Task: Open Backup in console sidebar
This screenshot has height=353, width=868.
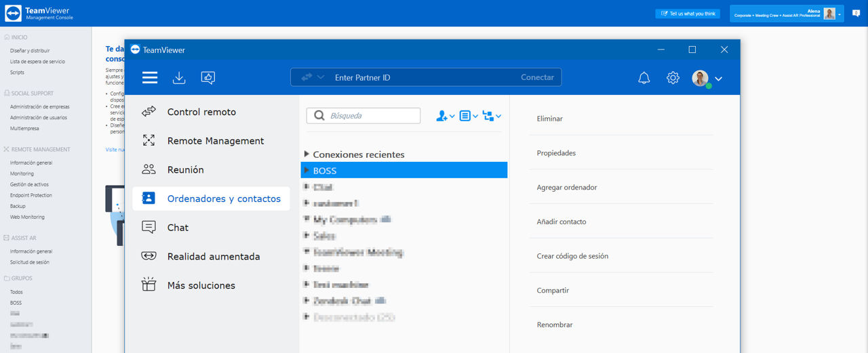Action: coord(18,206)
